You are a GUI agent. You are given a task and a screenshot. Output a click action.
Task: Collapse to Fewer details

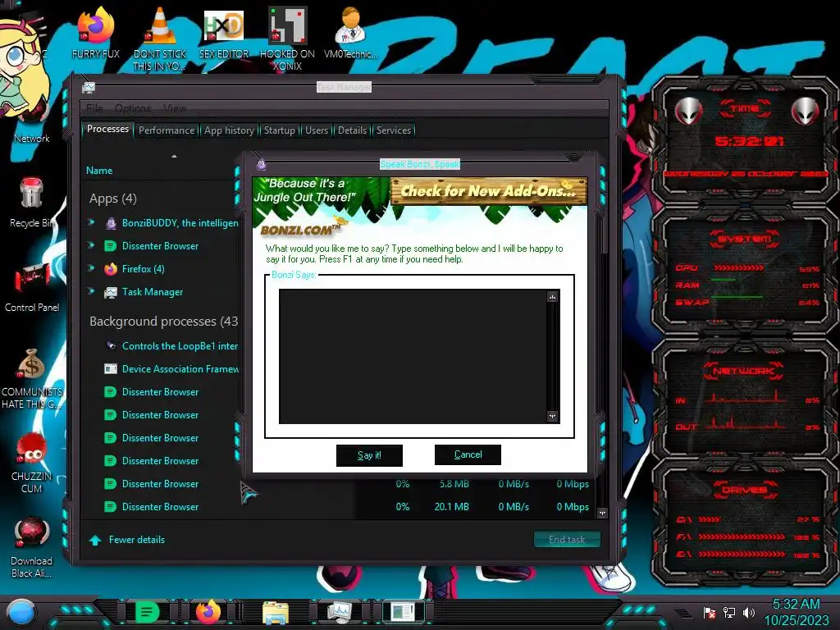tap(127, 540)
